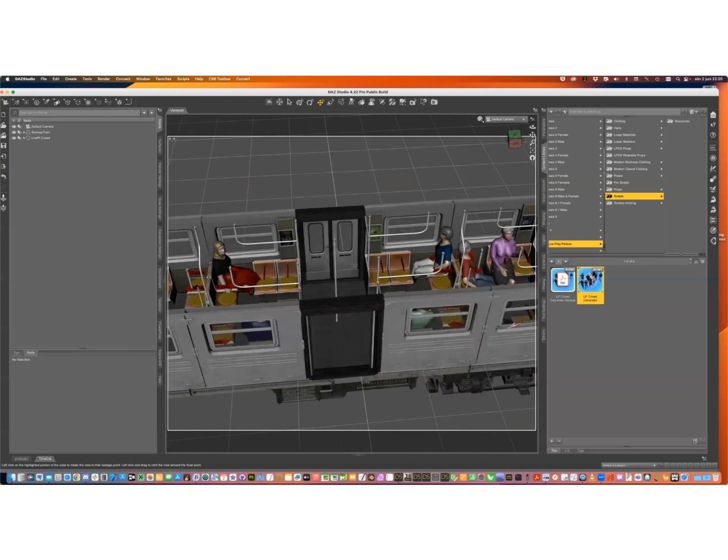Image resolution: width=728 pixels, height=560 pixels.
Task: Hide the Default Camera via its eye icon
Action: [x=13, y=126]
